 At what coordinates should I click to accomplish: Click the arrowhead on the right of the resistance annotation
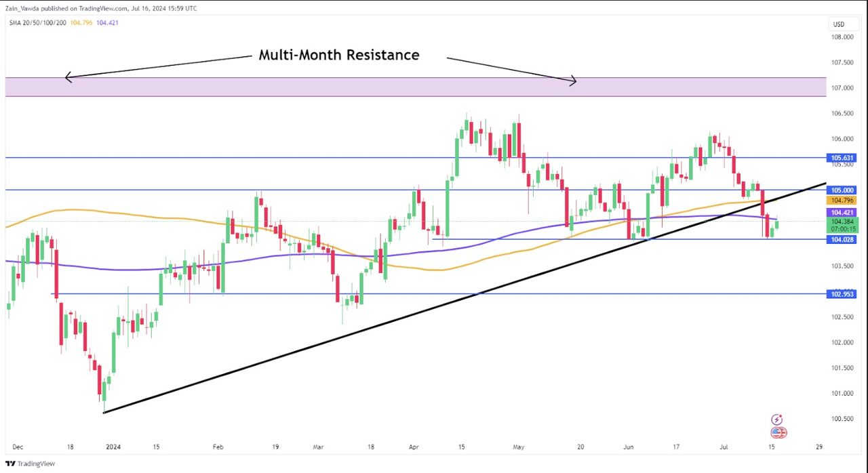573,81
